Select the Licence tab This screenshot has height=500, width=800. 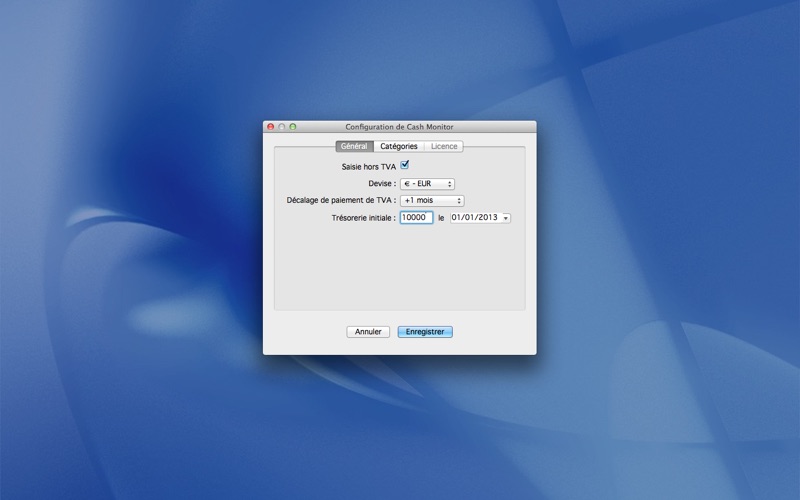pos(444,146)
